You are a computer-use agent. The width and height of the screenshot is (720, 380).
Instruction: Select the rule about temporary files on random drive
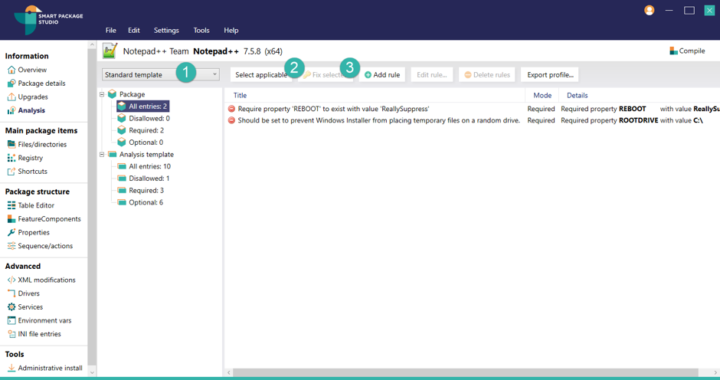click(x=472, y=120)
